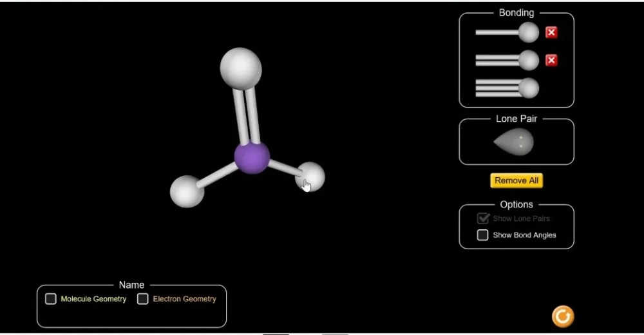Screen dimensions: 644x335
Task: Click the orange reset all button
Action: (x=562, y=316)
